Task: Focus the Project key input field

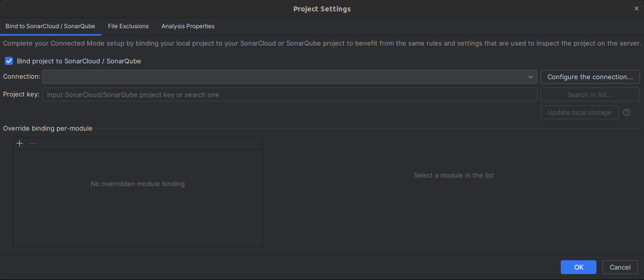Action: click(x=290, y=94)
